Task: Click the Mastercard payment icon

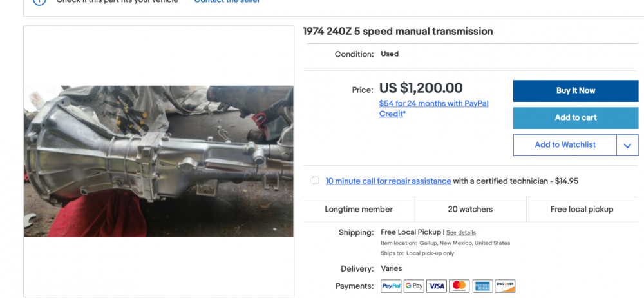Action: (459, 286)
